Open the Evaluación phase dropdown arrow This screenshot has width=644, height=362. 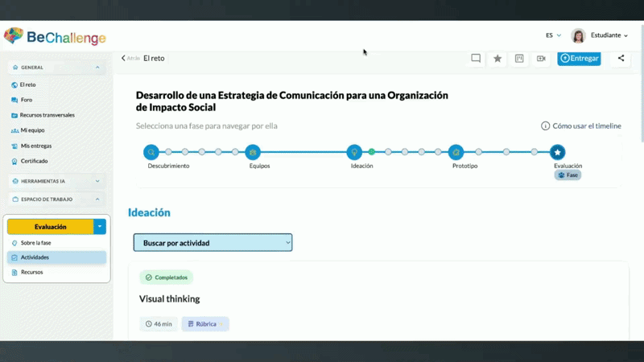[x=100, y=227]
